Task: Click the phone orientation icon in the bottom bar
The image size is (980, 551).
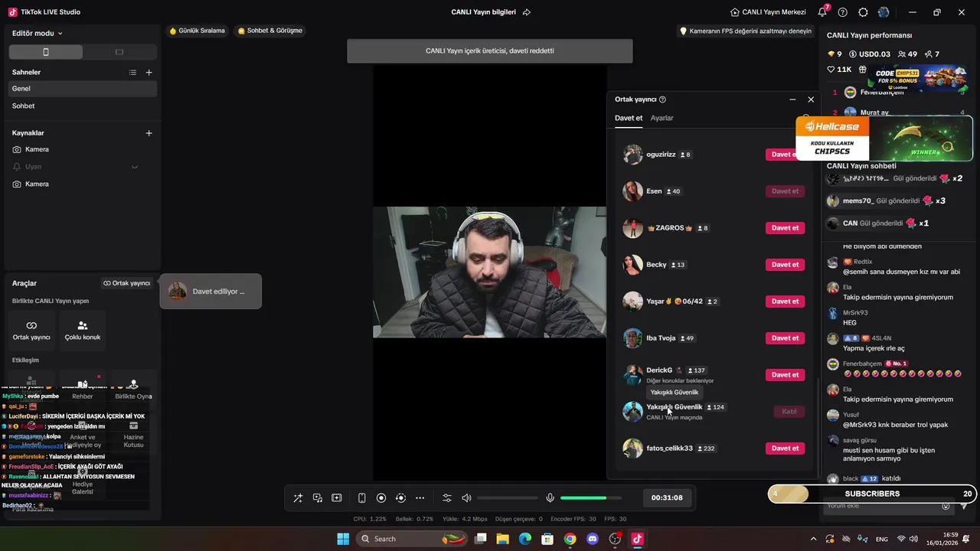Action: [x=362, y=498]
